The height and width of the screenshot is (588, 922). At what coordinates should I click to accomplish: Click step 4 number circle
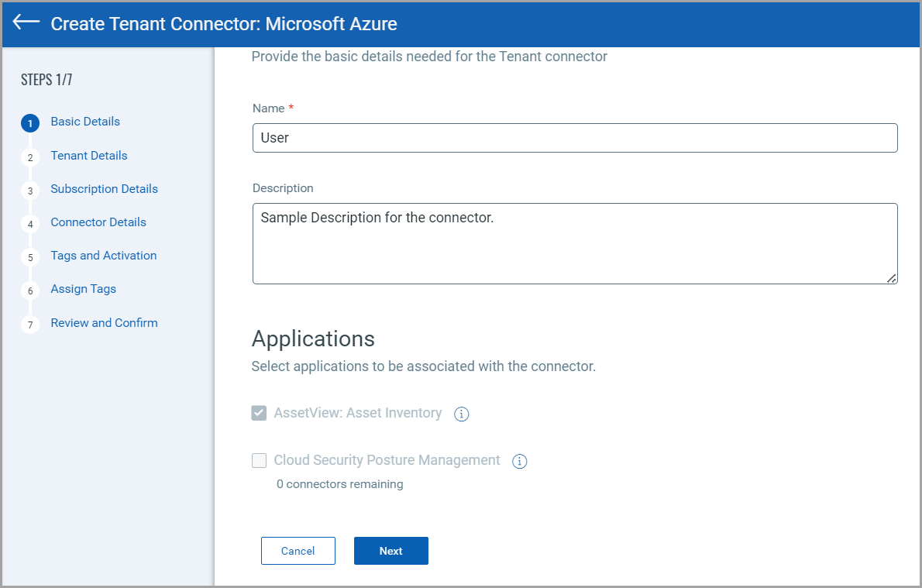click(x=30, y=224)
